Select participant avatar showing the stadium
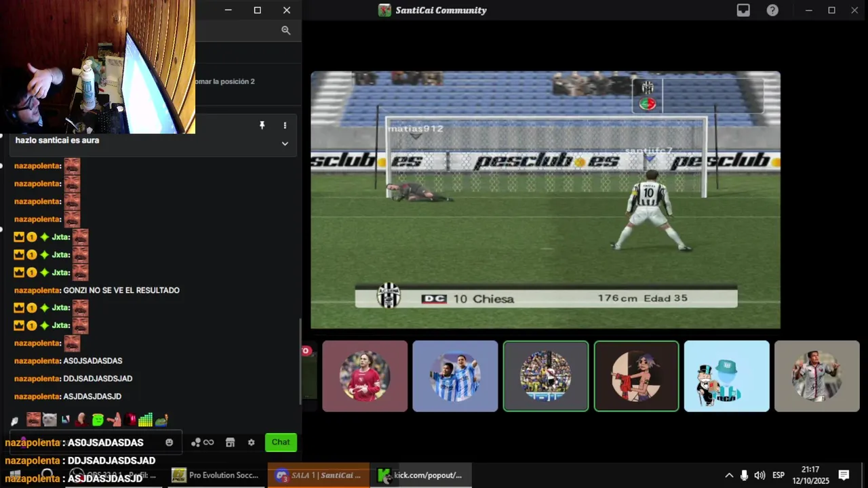This screenshot has width=868, height=488. pos(546,376)
